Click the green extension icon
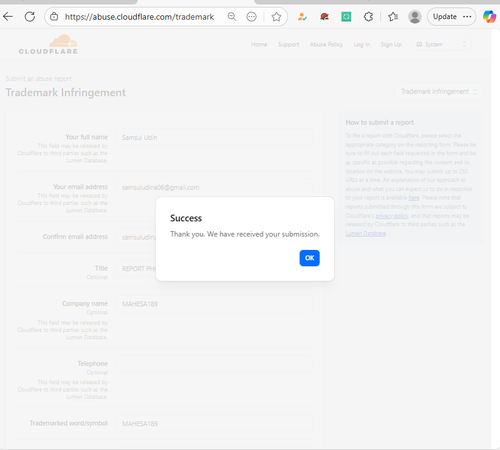 [346, 16]
